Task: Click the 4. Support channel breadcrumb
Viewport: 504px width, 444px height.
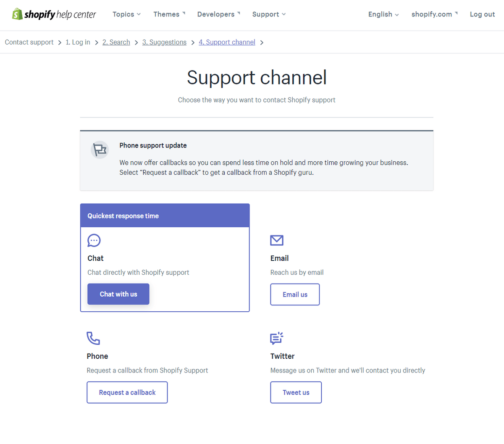Action: [x=227, y=42]
